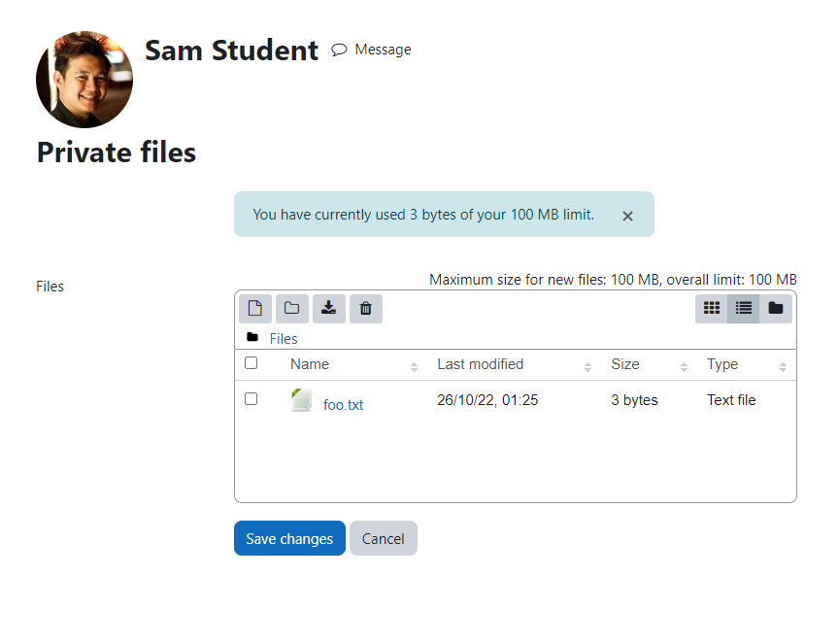Dismiss the storage usage notification
The height and width of the screenshot is (644, 838).
(627, 216)
